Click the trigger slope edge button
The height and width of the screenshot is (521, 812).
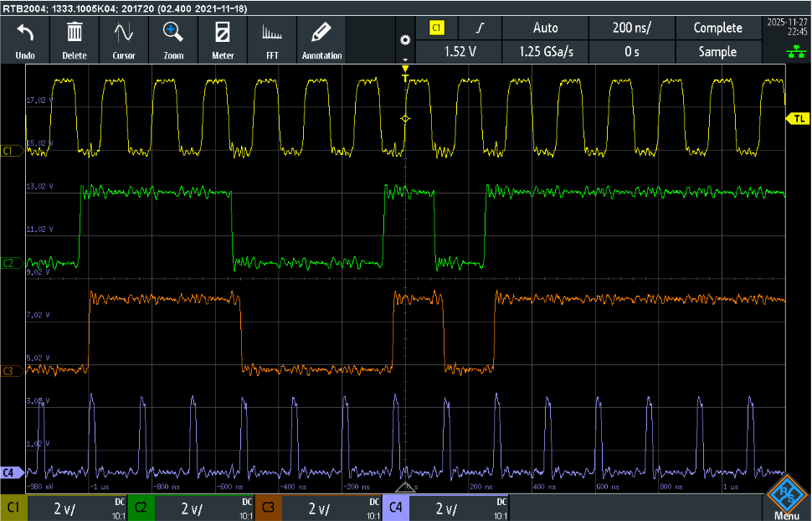(480, 28)
